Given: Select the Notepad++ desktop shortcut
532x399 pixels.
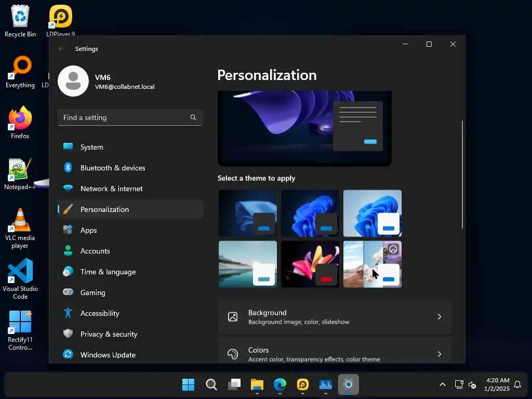Looking at the screenshot, I should (x=20, y=174).
